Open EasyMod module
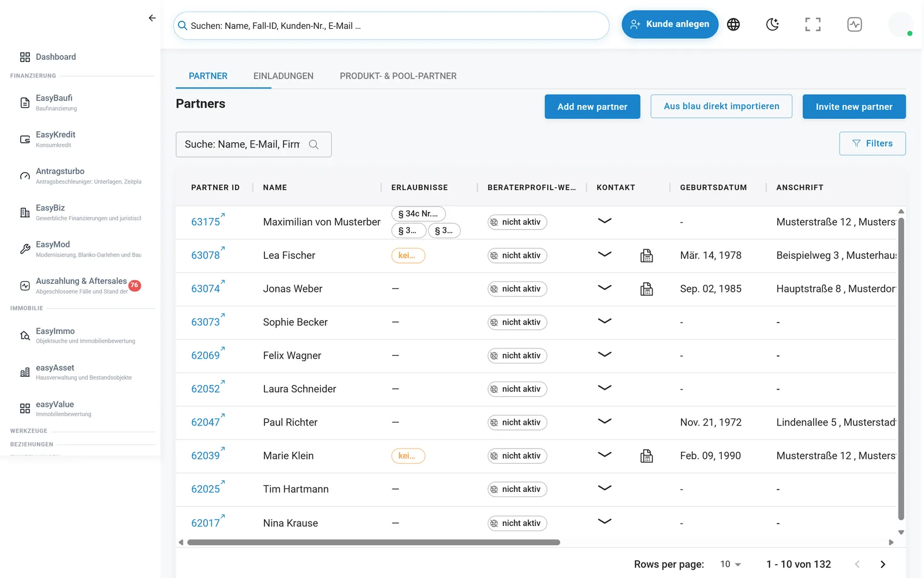The image size is (924, 578). point(81,249)
